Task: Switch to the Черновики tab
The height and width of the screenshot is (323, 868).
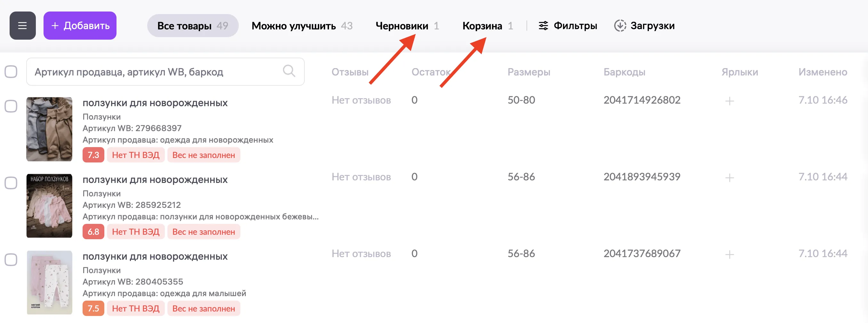Action: pyautogui.click(x=402, y=25)
